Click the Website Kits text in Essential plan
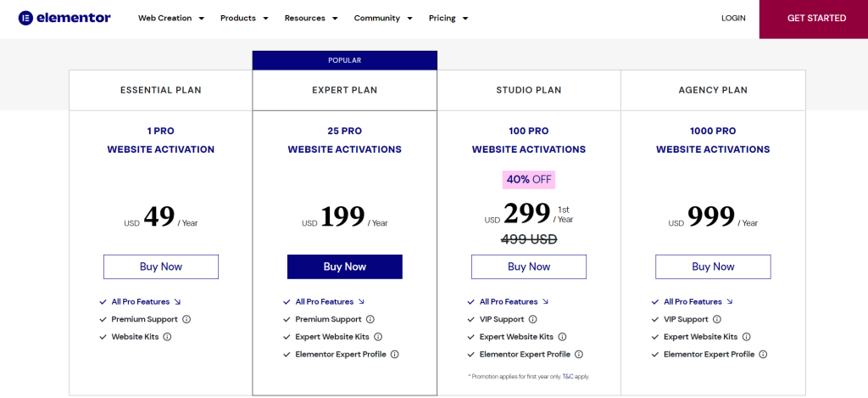The image size is (868, 398). pos(135,336)
